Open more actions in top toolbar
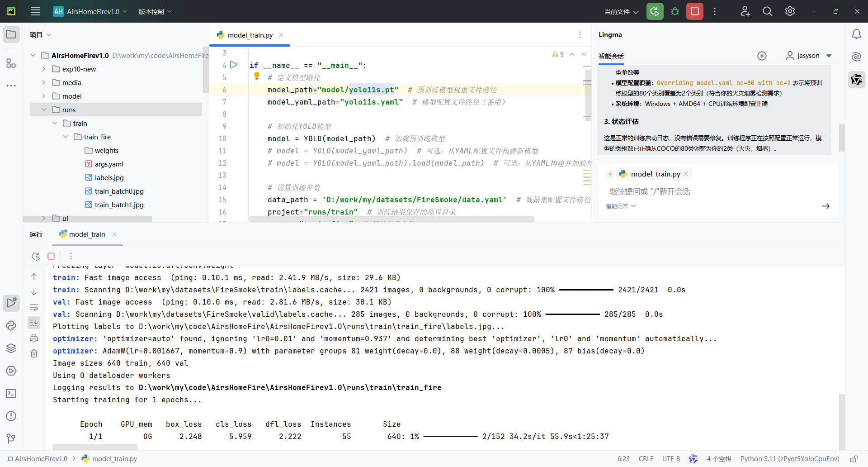This screenshot has height=467, width=868. (x=715, y=11)
